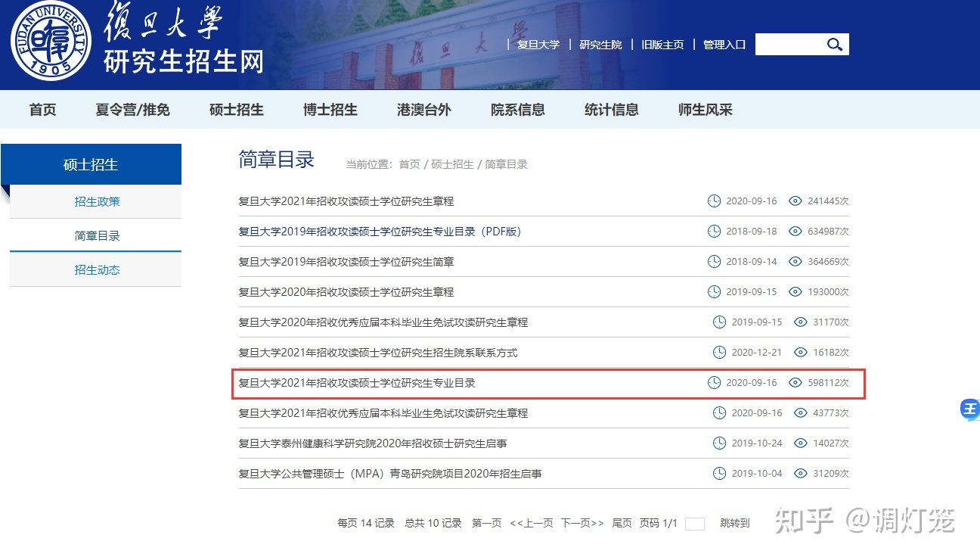Open 复旦大学2021年招收攻读硕士学位研究生专业目录
This screenshot has height=560, width=980.
click(x=357, y=383)
